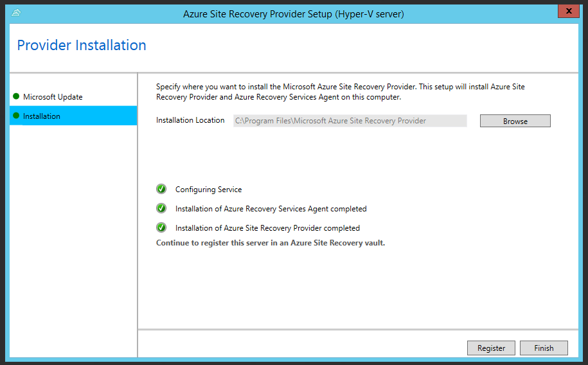The width and height of the screenshot is (588, 365).
Task: Click the Finish button
Action: [544, 348]
